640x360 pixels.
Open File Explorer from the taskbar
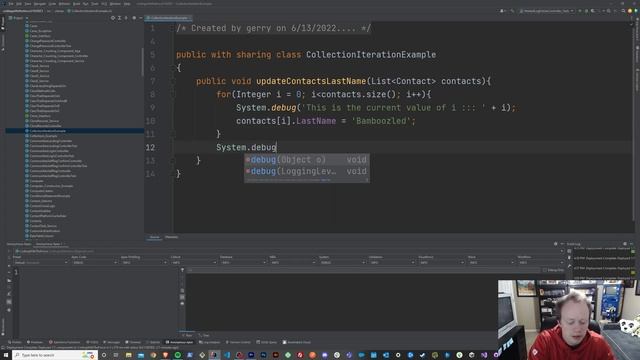pos(128,355)
